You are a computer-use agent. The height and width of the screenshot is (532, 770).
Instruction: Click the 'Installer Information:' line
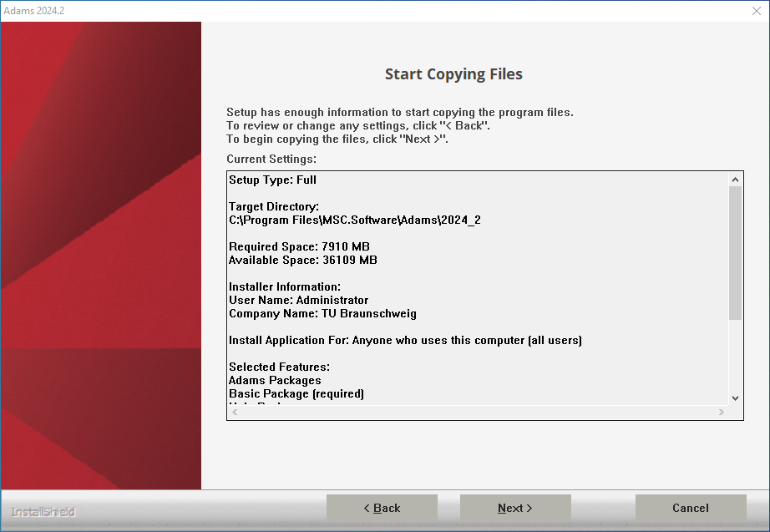(x=285, y=286)
